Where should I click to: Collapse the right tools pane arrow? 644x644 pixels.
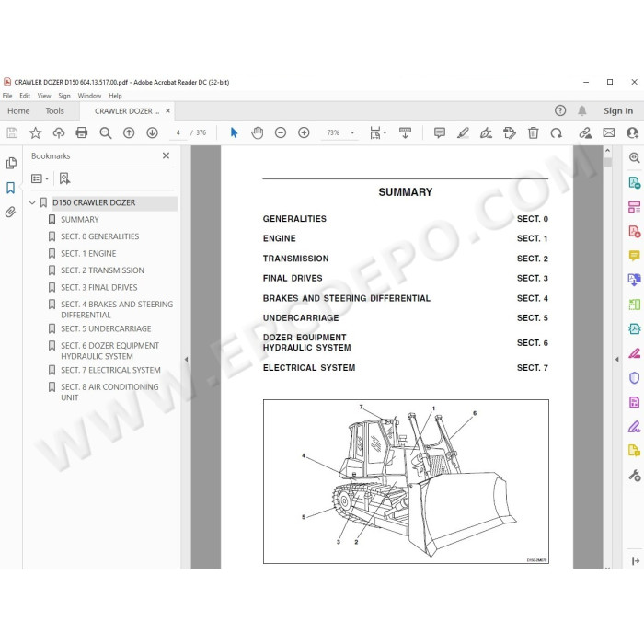[x=617, y=360]
